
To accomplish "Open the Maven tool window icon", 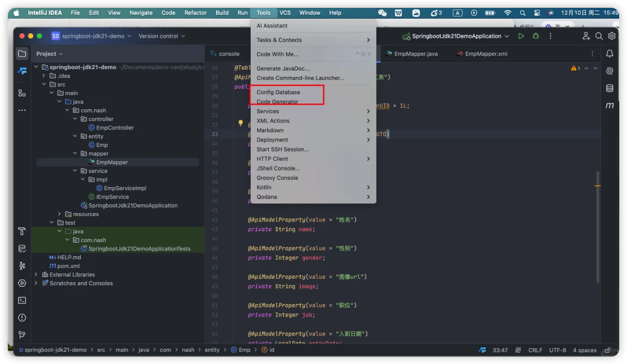I will [610, 105].
